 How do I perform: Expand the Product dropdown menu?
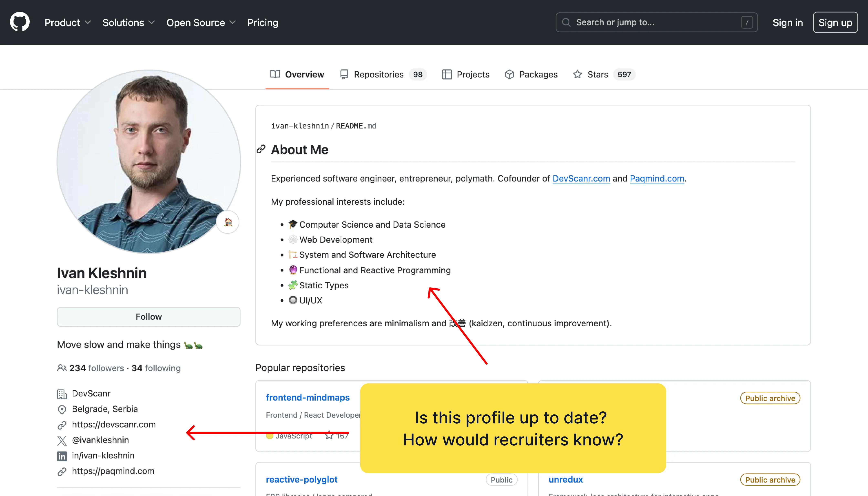click(x=68, y=22)
